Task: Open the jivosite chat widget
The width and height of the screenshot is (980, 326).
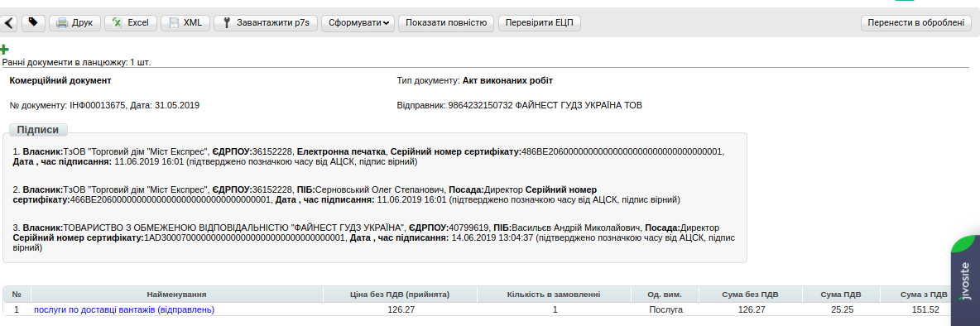Action: [966, 280]
